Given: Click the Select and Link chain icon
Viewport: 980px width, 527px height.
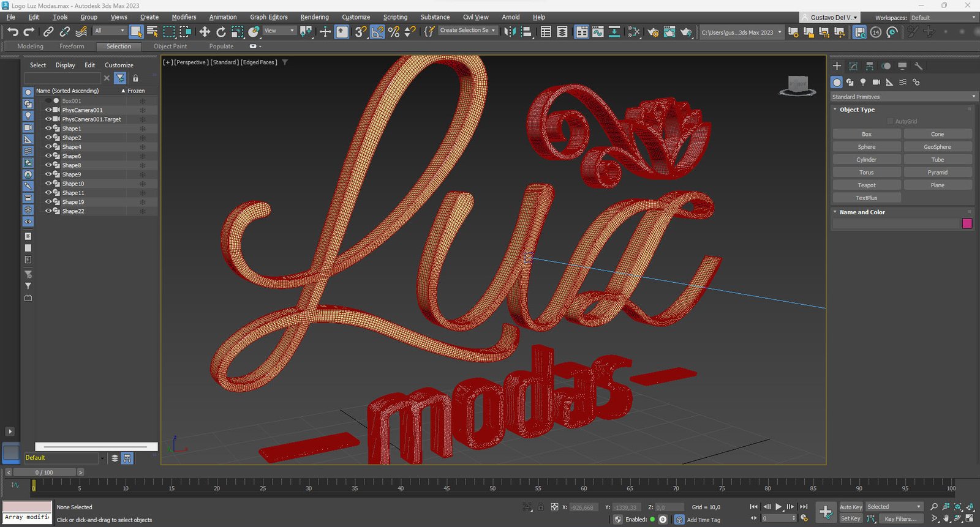Looking at the screenshot, I should click(x=48, y=32).
